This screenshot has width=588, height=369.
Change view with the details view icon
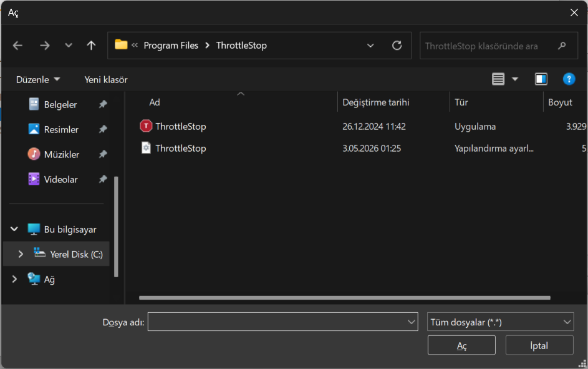pos(498,79)
